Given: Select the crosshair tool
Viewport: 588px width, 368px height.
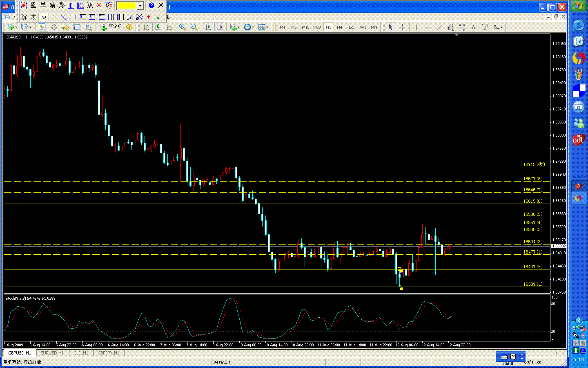Looking at the screenshot, I should click(x=402, y=27).
